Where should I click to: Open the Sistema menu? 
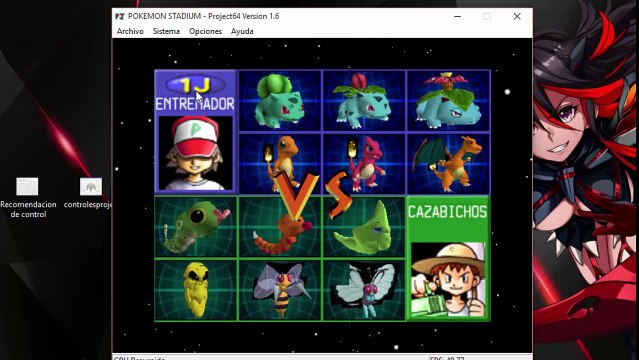(x=166, y=31)
